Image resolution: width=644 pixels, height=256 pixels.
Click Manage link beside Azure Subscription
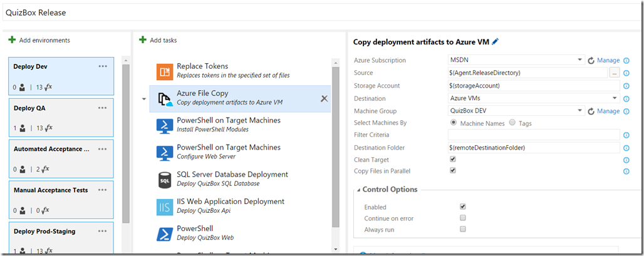pyautogui.click(x=608, y=60)
